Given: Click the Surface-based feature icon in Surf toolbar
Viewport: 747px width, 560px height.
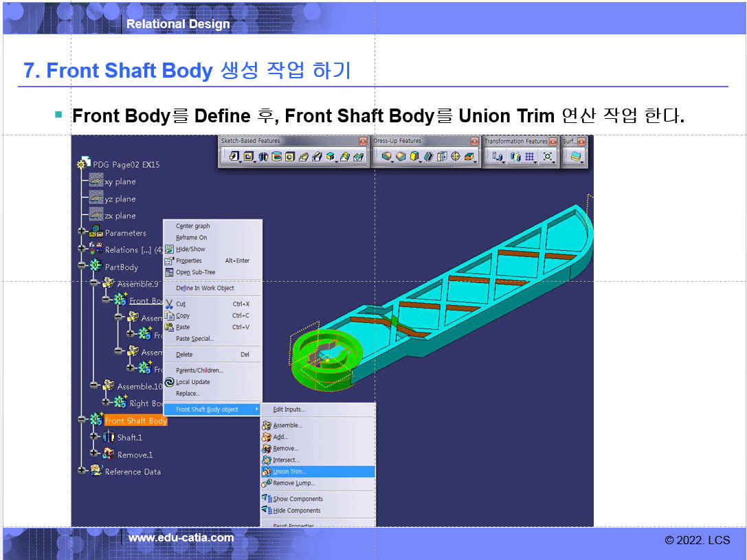Looking at the screenshot, I should (x=576, y=157).
